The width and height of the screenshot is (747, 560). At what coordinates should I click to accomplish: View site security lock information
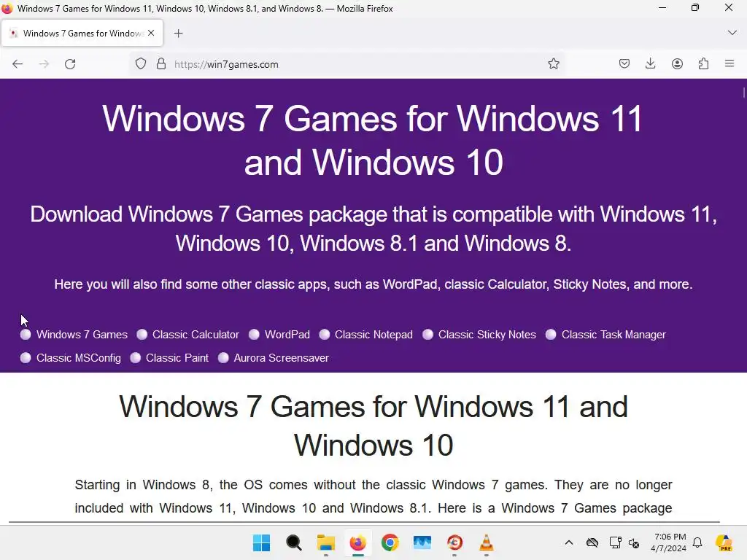click(x=161, y=64)
